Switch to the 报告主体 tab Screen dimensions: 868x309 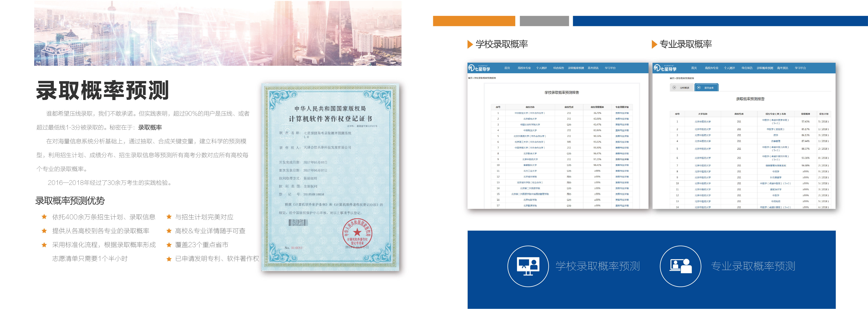coord(706,88)
